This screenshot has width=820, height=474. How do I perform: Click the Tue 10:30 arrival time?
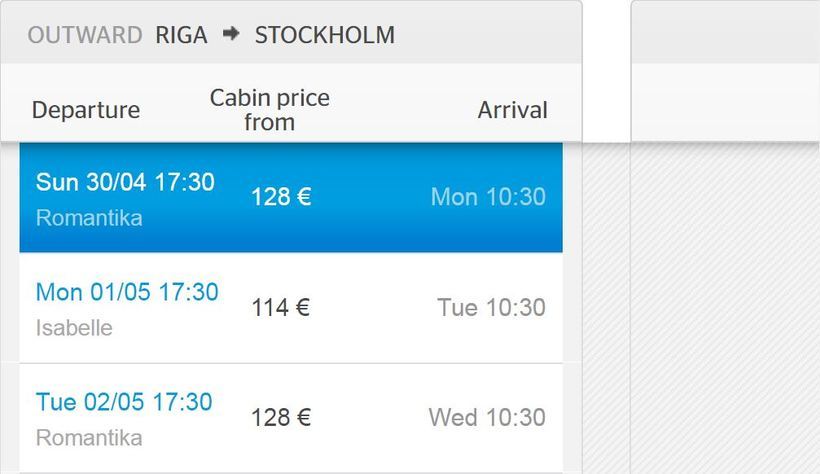491,308
